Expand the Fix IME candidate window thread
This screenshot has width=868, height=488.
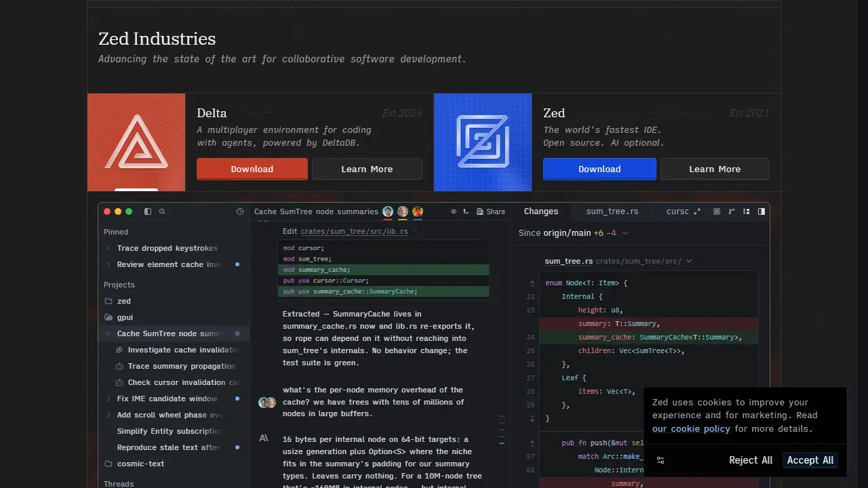tap(108, 399)
